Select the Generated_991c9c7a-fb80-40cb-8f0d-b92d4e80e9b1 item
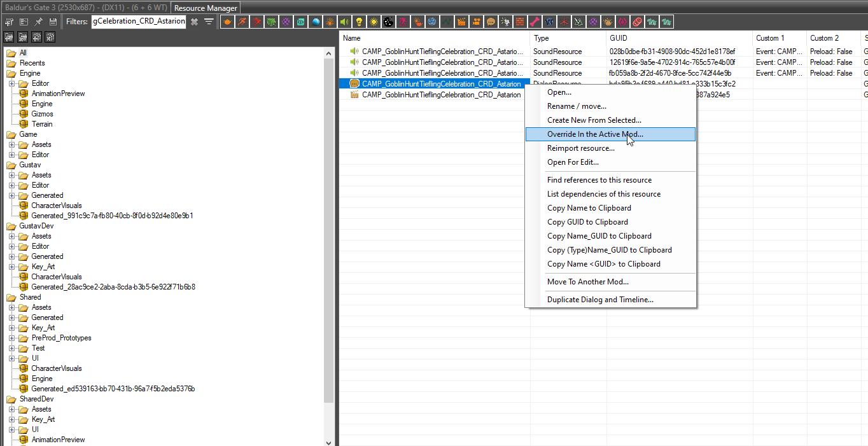This screenshot has width=868, height=446. pos(112,216)
